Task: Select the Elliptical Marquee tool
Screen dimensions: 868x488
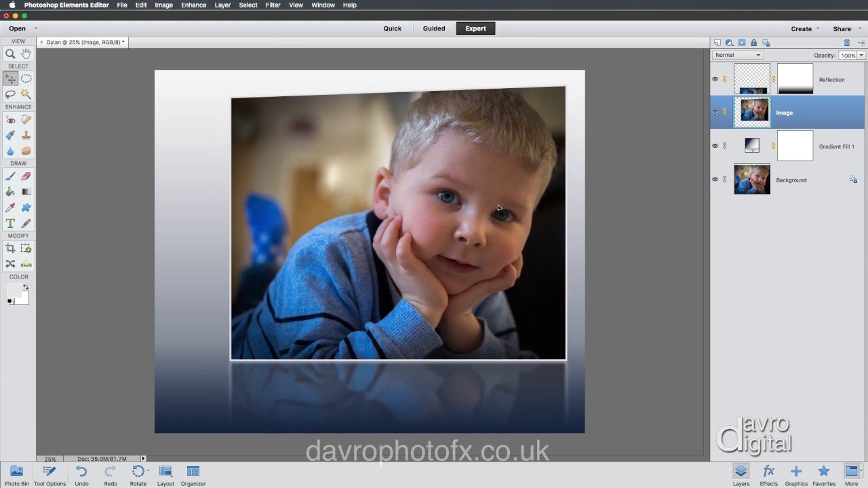Action: tap(26, 79)
